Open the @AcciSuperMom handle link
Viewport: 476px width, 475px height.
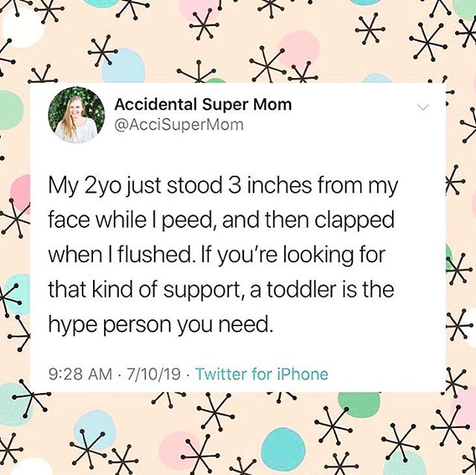(178, 125)
